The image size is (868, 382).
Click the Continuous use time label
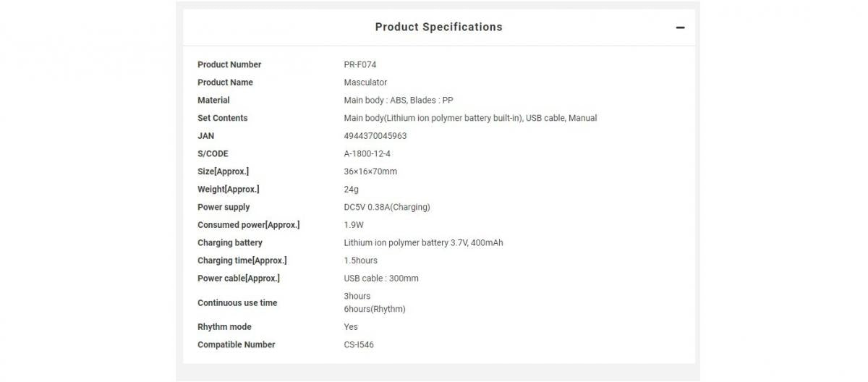[x=237, y=302]
